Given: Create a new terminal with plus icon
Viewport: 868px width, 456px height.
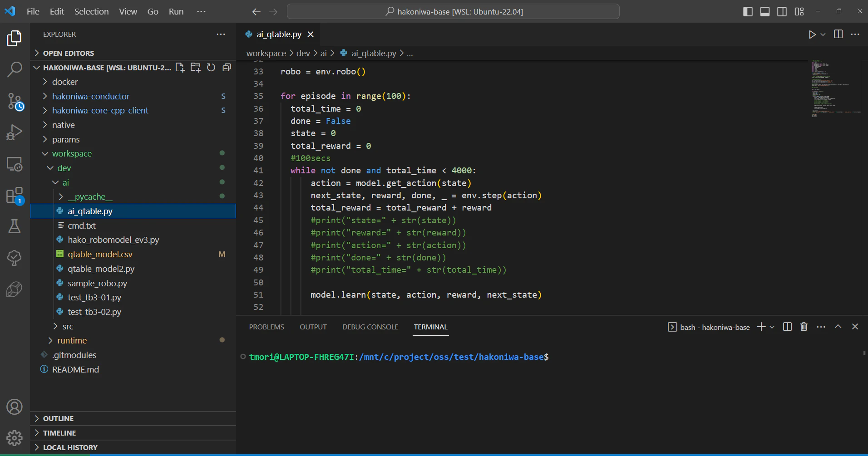Looking at the screenshot, I should point(761,327).
